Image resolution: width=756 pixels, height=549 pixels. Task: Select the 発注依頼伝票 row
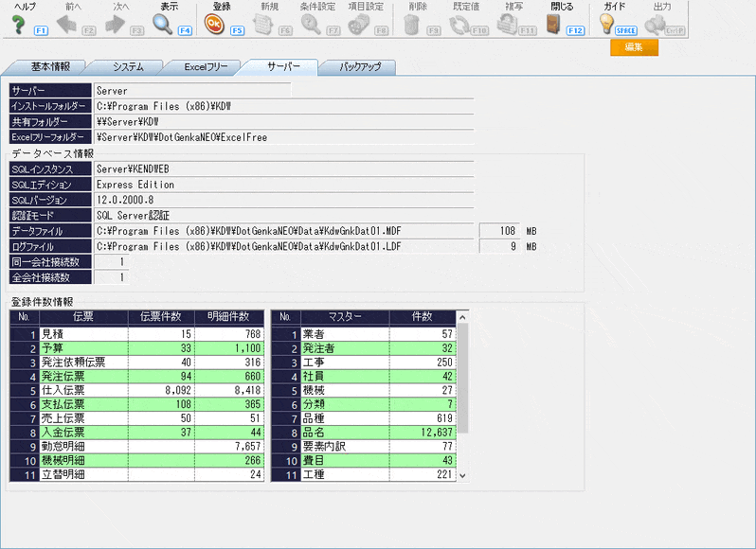pos(137,363)
